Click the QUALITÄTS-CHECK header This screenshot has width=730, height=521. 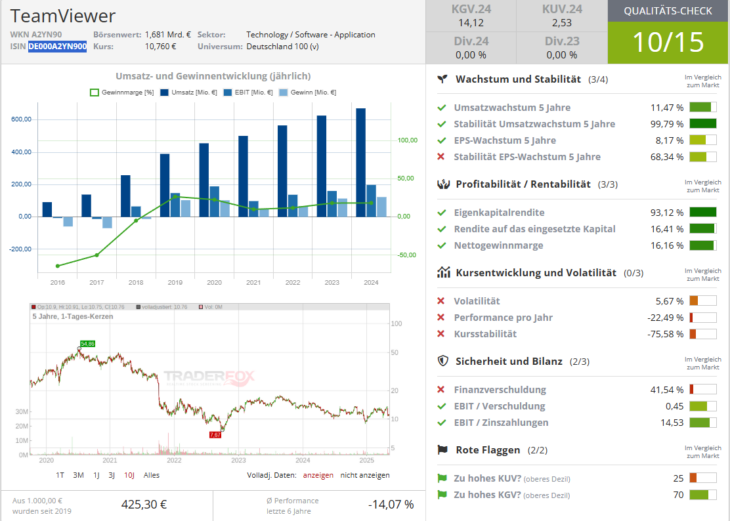pos(668,11)
